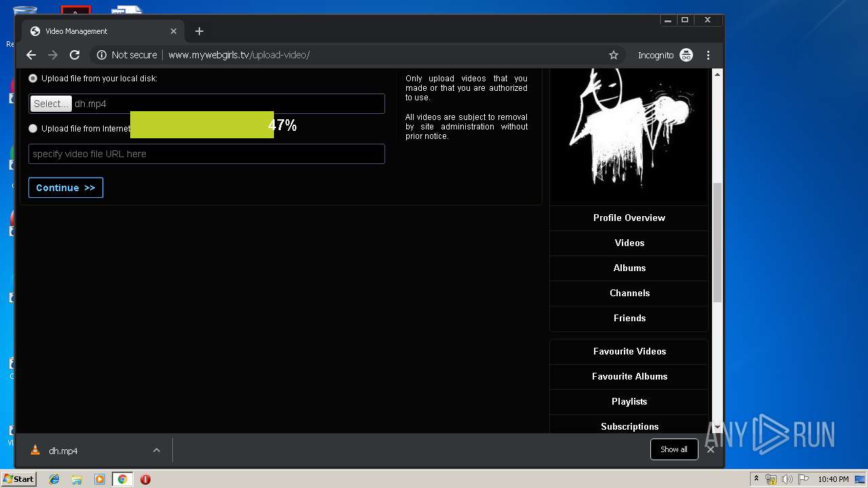Go back using browser back arrow
This screenshot has width=868, height=488.
click(x=31, y=55)
